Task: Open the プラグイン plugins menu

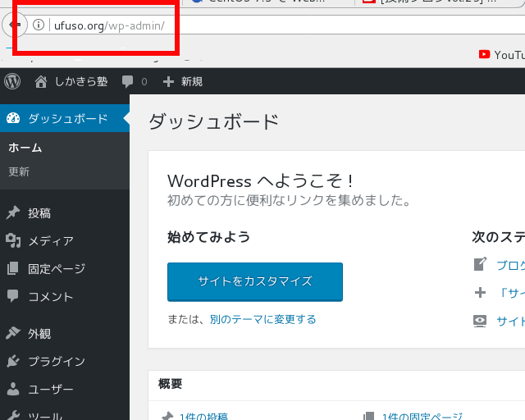Action: coord(56,362)
